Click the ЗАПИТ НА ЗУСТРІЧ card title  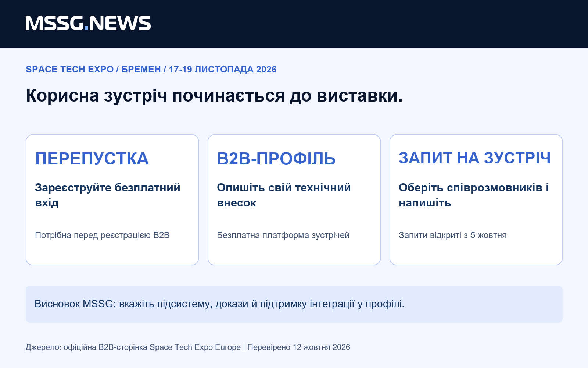click(x=475, y=158)
